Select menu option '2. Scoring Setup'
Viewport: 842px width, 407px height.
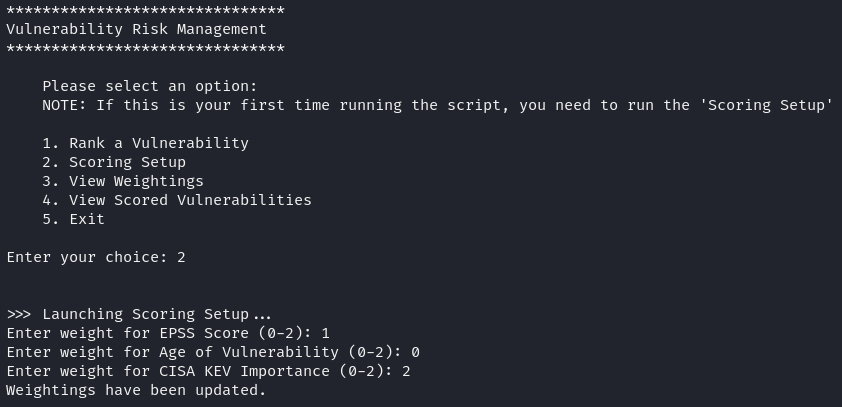click(x=114, y=162)
